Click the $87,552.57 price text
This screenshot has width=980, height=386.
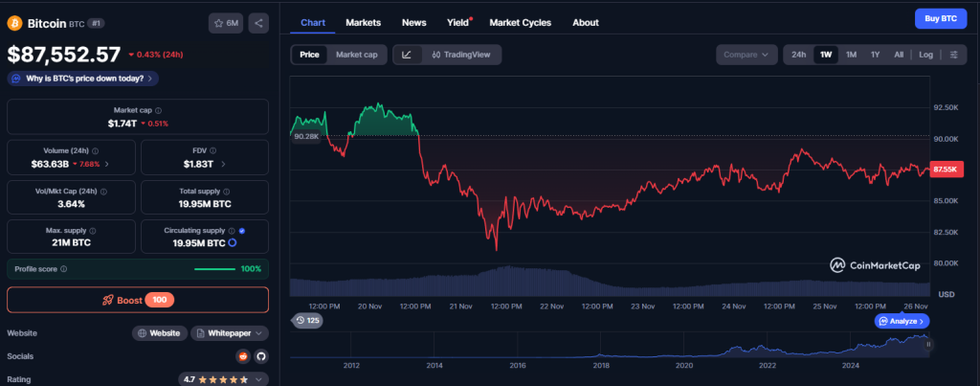64,55
